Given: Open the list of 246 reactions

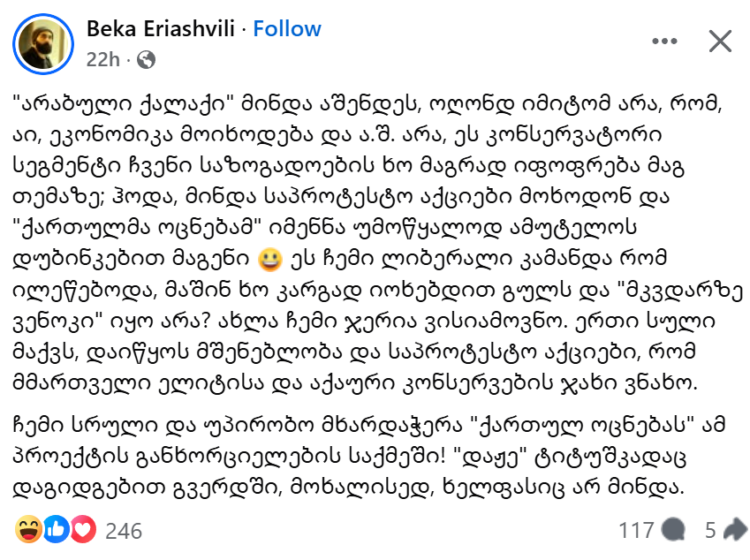Looking at the screenshot, I should coord(124,531).
